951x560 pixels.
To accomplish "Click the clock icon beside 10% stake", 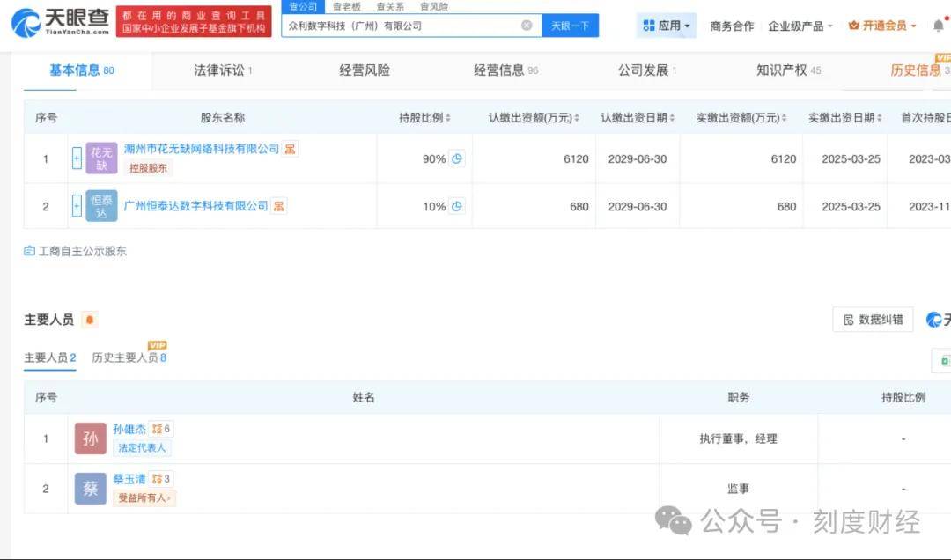I will click(458, 206).
